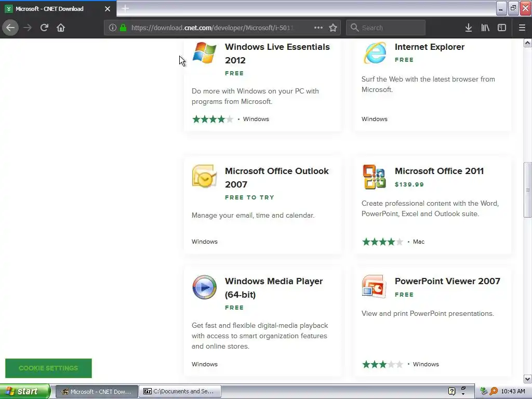Click the tray help question mark icon
The height and width of the screenshot is (399, 532).
pyautogui.click(x=451, y=391)
